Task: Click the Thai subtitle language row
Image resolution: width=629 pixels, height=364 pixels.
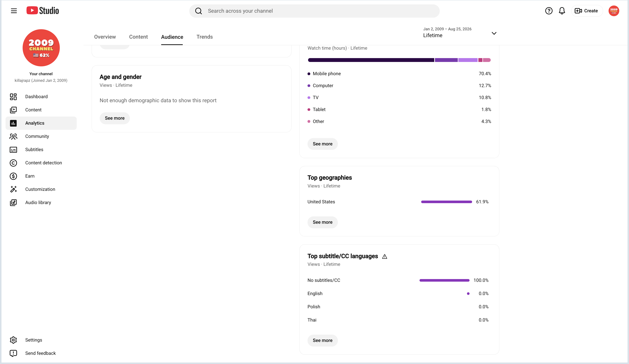Action: [x=398, y=320]
